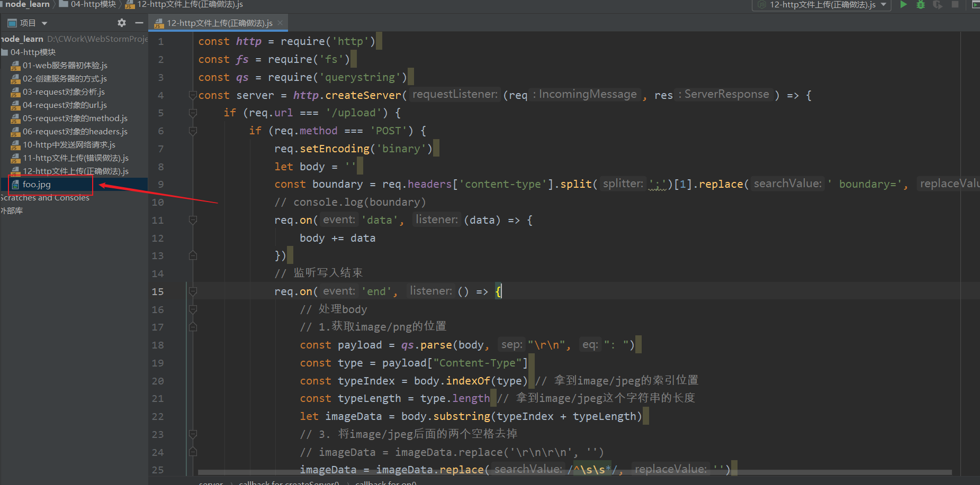This screenshot has height=485, width=980.
Task: Open 06-request对象的headers.js in project tree
Action: [74, 132]
